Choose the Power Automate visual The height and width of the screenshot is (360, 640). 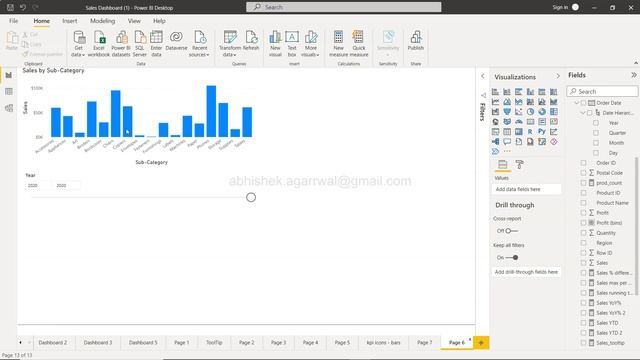click(x=495, y=151)
